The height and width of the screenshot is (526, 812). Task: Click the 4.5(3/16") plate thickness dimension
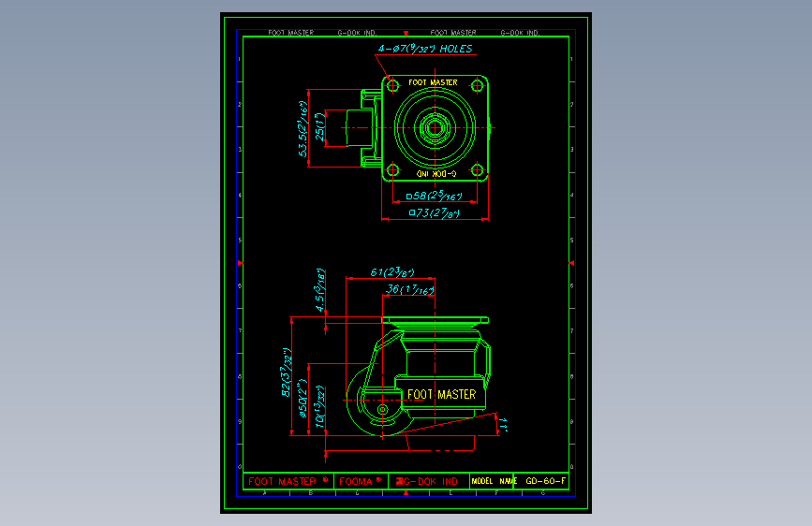tap(320, 290)
